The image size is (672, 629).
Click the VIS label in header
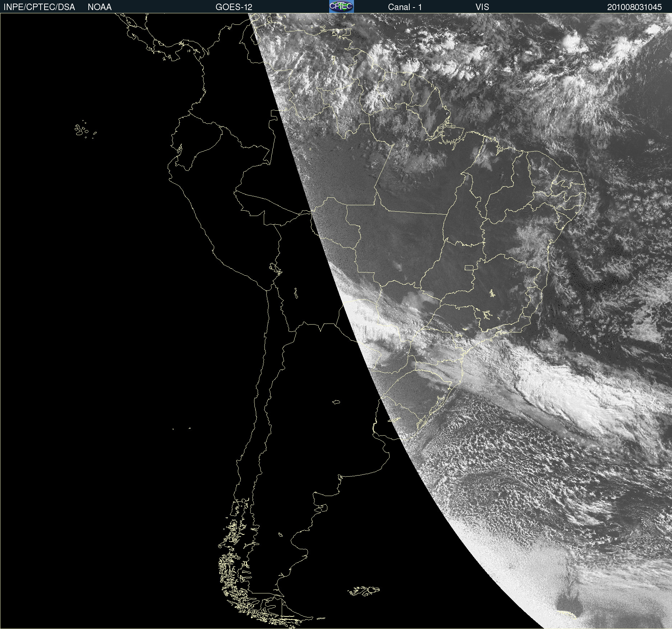pyautogui.click(x=482, y=7)
